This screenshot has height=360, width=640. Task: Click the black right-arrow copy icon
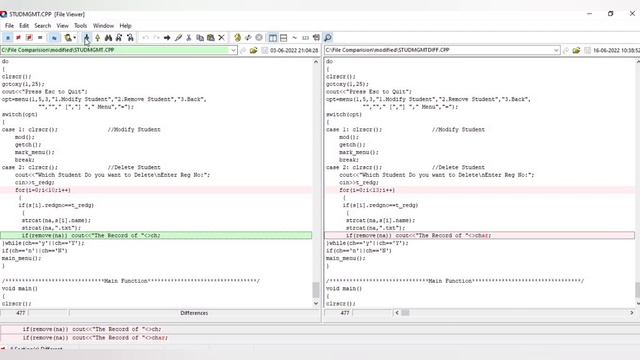pyautogui.click(x=167, y=38)
